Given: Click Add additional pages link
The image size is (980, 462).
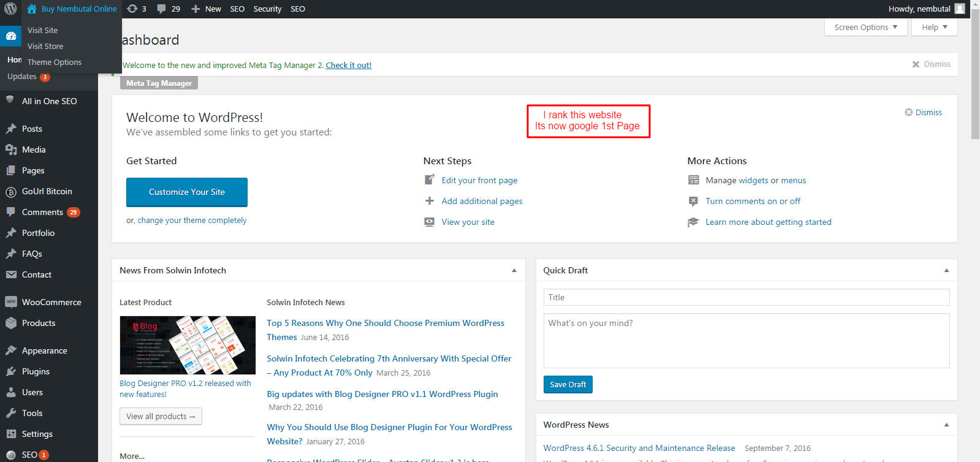Looking at the screenshot, I should (x=482, y=201).
